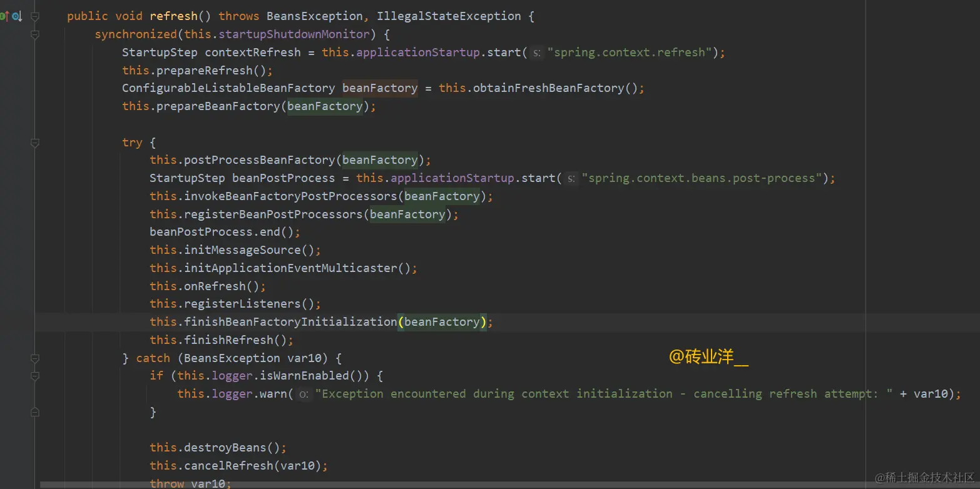980x489 pixels.
Task: Click the "Exception encountered during context initialization" string
Action: 604,394
